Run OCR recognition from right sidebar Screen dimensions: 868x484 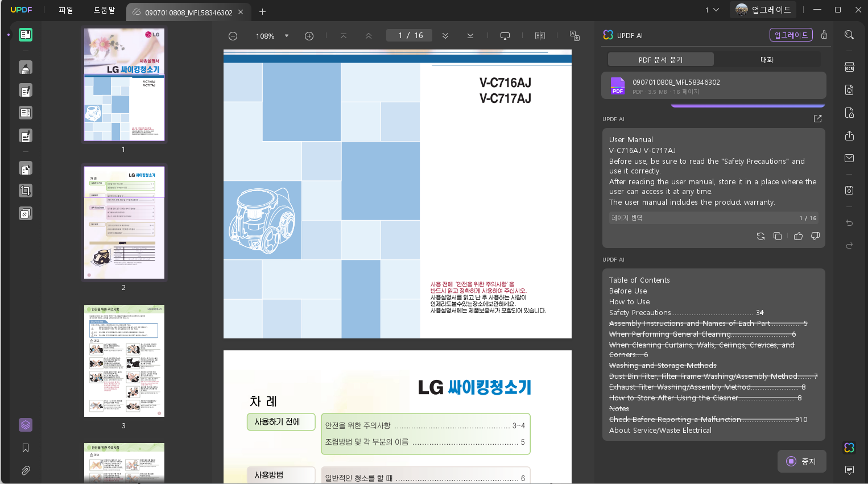point(849,67)
